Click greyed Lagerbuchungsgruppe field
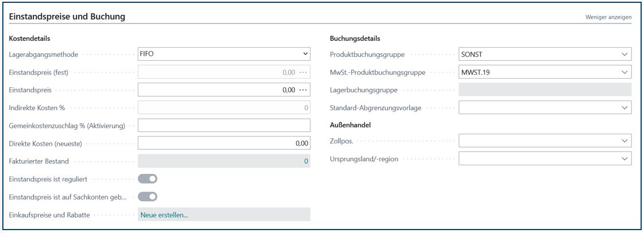This screenshot has width=644, height=233. point(545,90)
